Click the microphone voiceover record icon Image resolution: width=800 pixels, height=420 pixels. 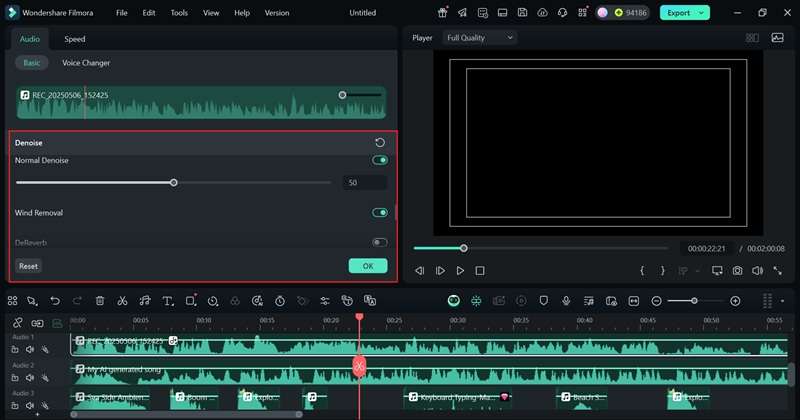coord(566,301)
